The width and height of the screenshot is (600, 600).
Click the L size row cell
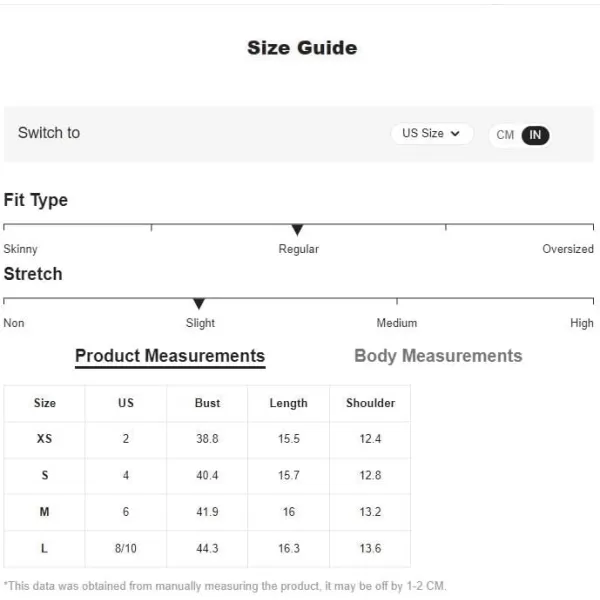[44, 549]
